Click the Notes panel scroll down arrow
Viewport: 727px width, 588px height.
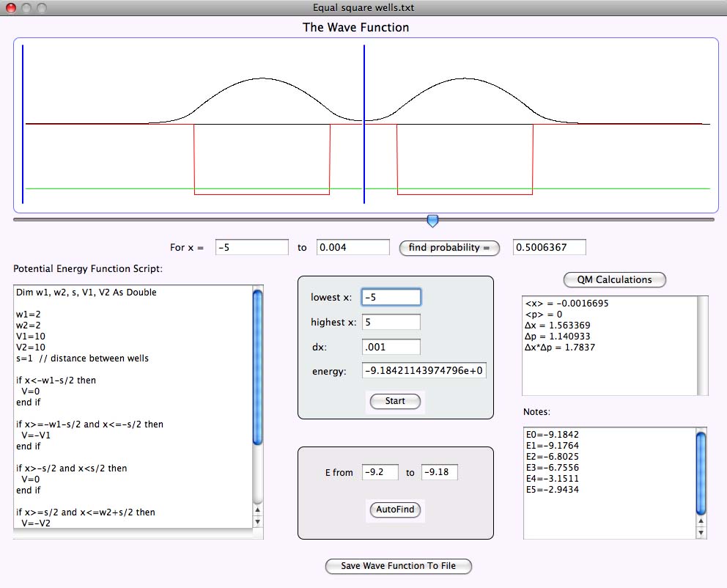tap(701, 532)
